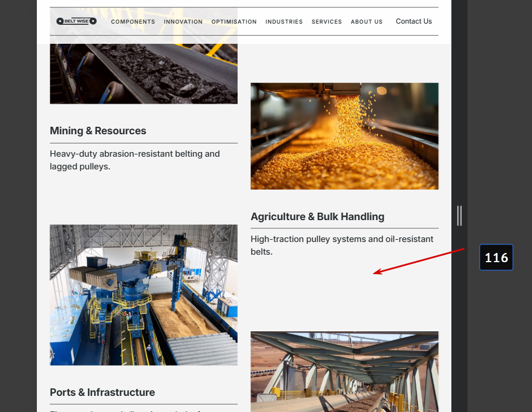The height and width of the screenshot is (412, 532).
Task: Open the About Us menu
Action: (367, 22)
